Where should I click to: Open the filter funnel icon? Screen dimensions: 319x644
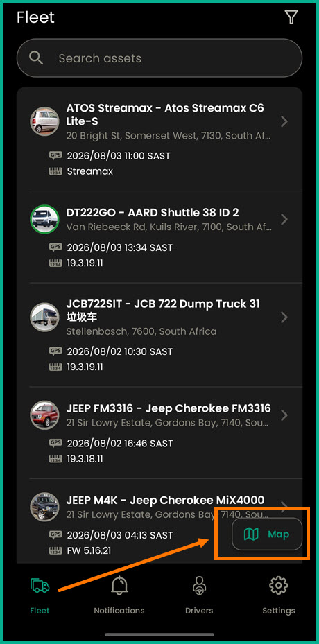pos(291,17)
